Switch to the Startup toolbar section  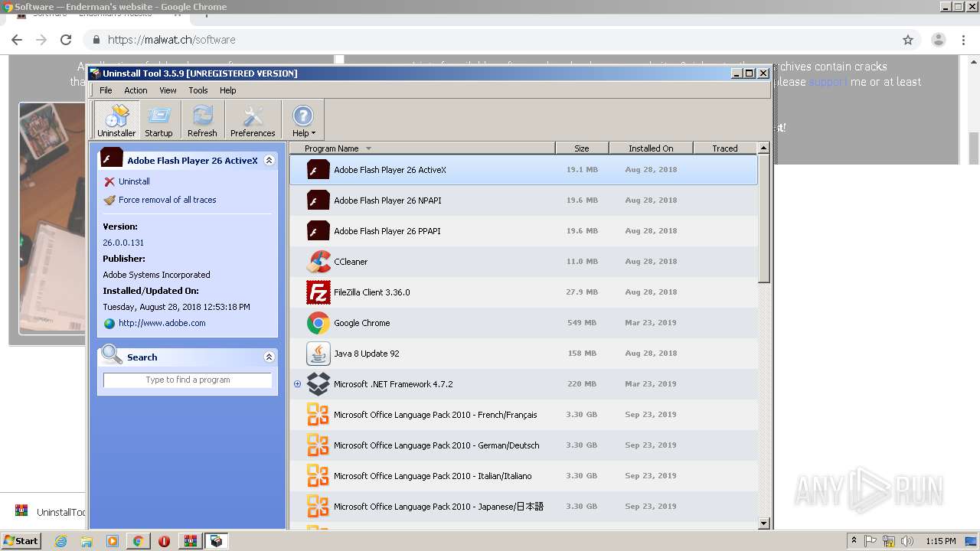(x=158, y=120)
